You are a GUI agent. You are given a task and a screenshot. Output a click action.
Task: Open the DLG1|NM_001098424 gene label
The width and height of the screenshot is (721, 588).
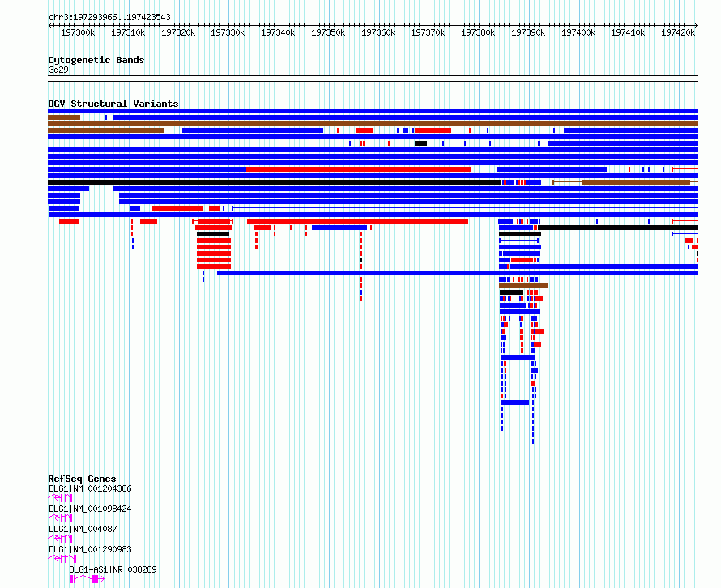pyautogui.click(x=90, y=509)
